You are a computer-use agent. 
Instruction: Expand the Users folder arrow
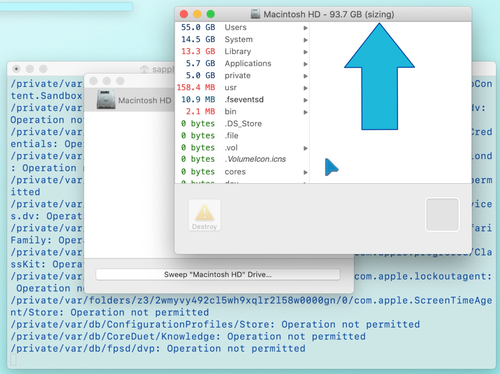[x=305, y=28]
